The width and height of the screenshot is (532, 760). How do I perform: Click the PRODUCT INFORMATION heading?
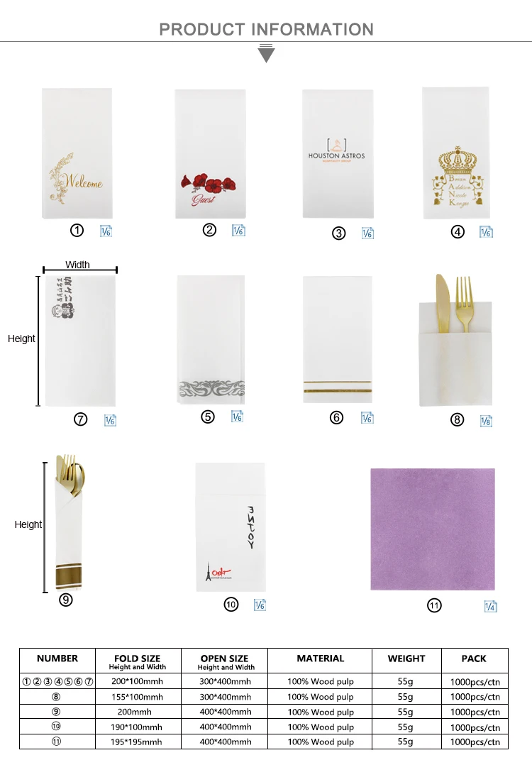tap(266, 30)
